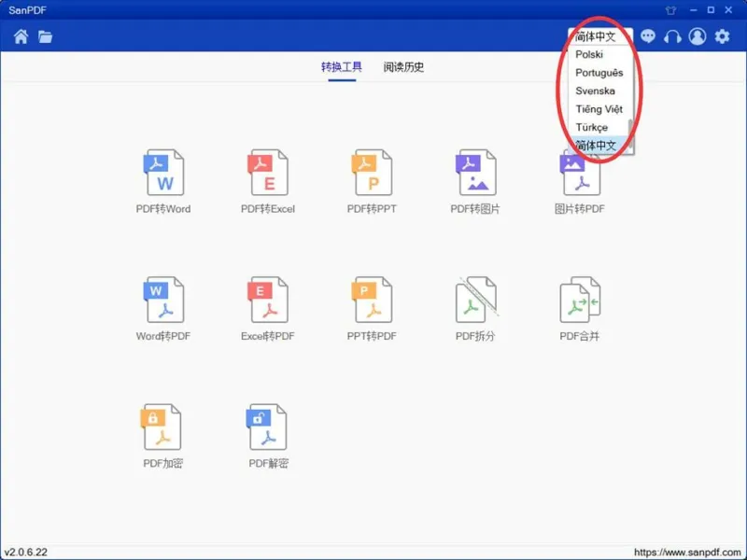The height and width of the screenshot is (560, 747).
Task: Launch the PDF转PPT converter icon
Action: click(372, 173)
